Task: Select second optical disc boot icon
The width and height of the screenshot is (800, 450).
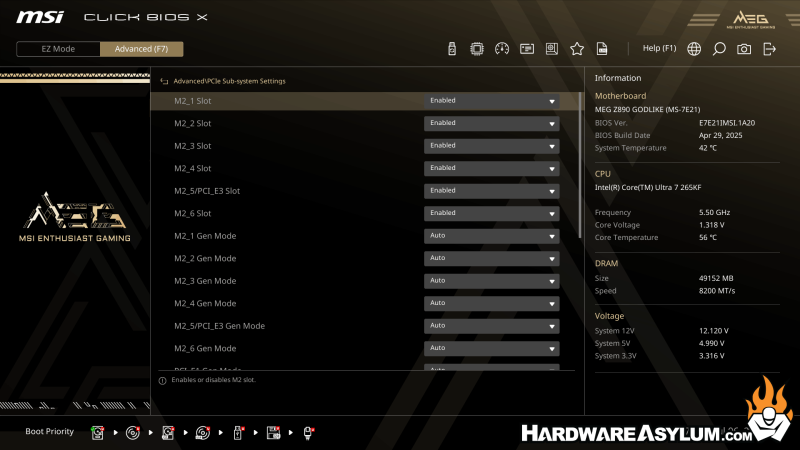Action: pos(203,433)
